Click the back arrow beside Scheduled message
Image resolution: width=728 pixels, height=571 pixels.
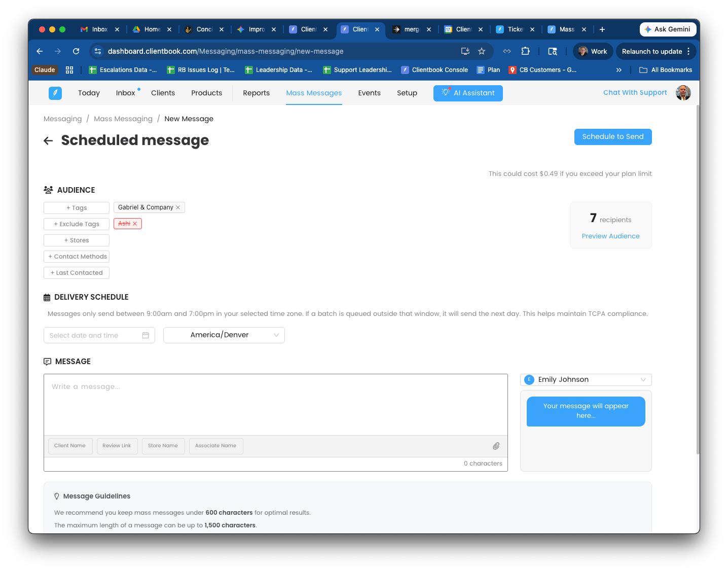(x=49, y=141)
